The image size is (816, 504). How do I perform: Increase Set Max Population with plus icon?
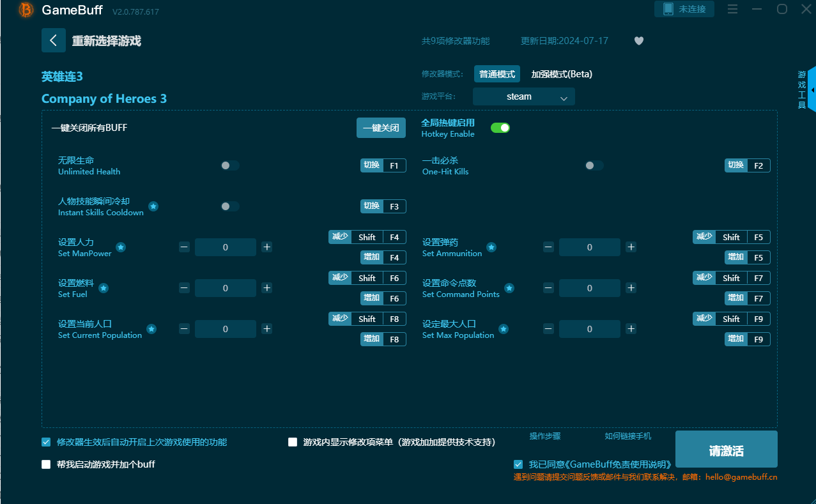[x=631, y=329]
